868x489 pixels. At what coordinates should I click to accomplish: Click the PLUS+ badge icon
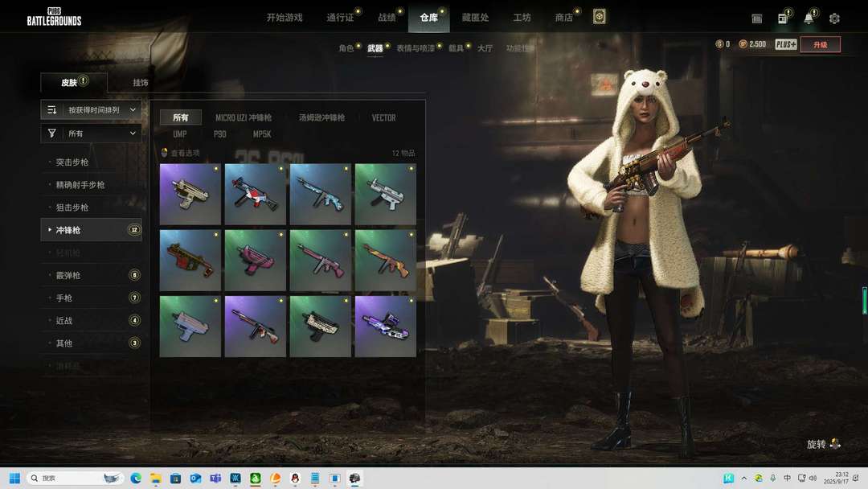coord(785,44)
